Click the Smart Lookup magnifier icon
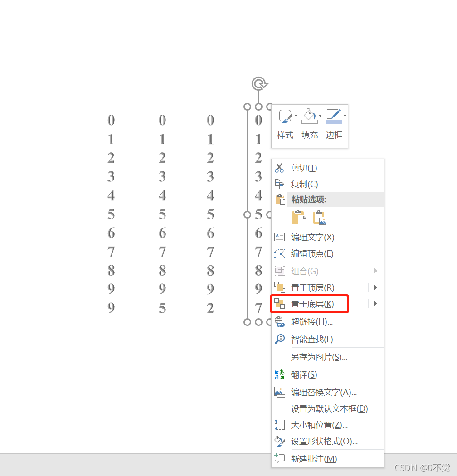Screen dimensions: 457x476 [279, 339]
